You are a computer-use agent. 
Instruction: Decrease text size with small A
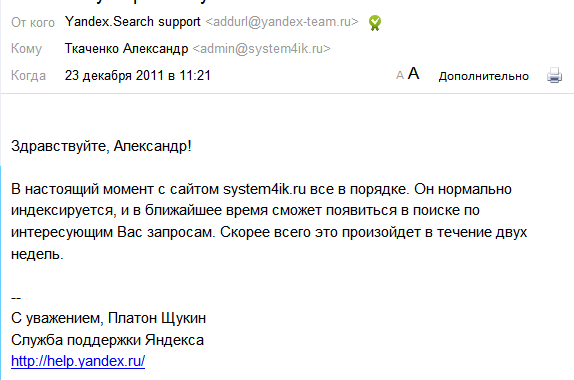[400, 75]
